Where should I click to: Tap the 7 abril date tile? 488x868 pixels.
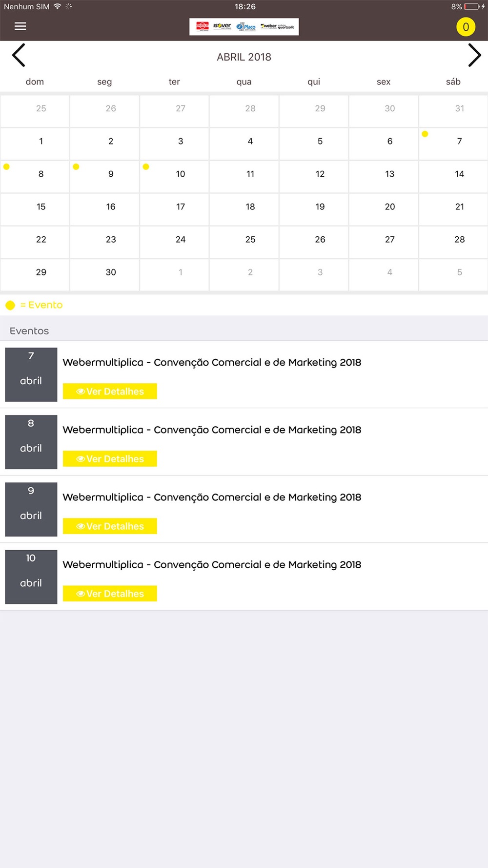[31, 374]
